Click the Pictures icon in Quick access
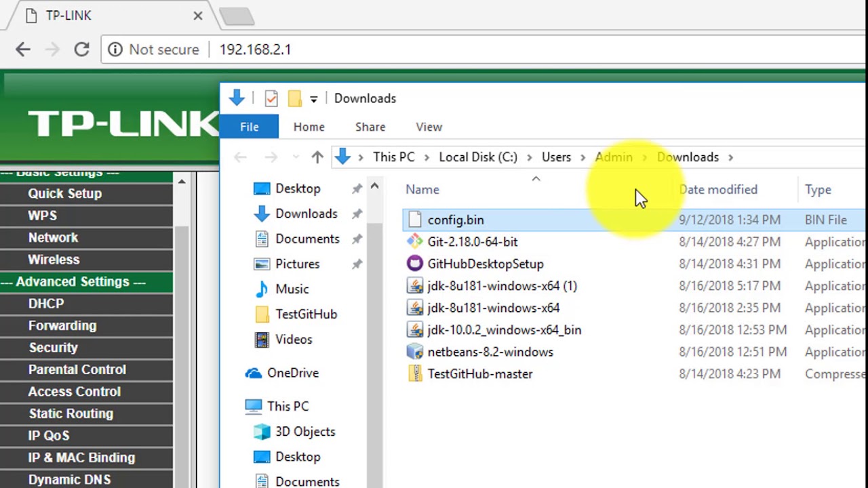 pyautogui.click(x=262, y=264)
